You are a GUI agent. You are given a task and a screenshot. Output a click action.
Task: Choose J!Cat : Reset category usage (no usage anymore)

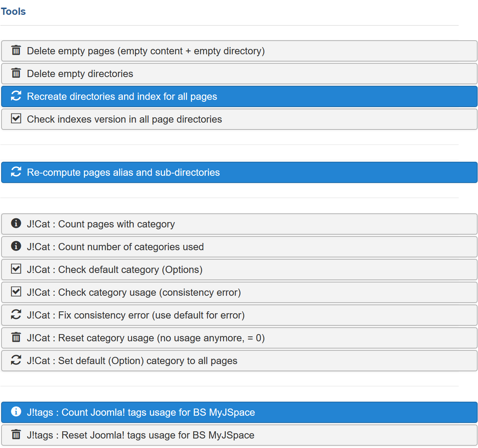(239, 338)
